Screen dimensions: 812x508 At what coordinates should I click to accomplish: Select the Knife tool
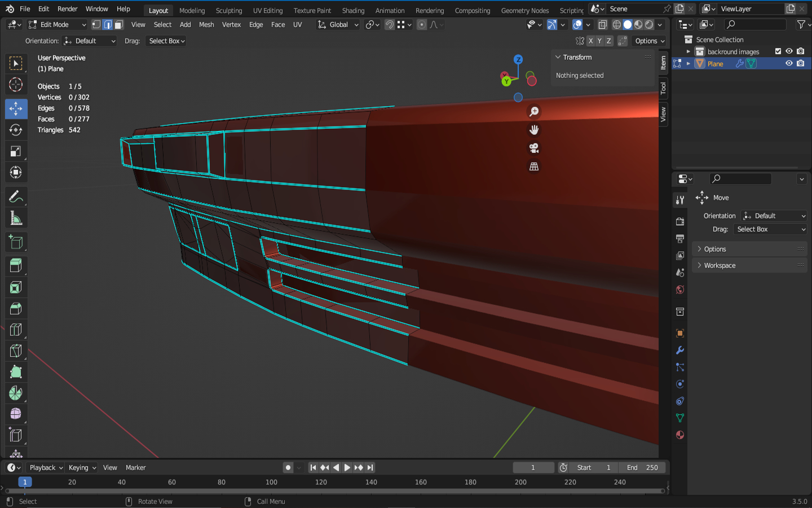pyautogui.click(x=16, y=351)
